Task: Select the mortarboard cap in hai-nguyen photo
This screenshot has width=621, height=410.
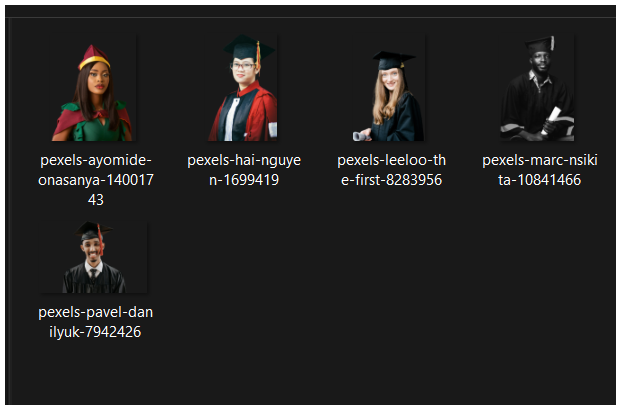Action: click(248, 48)
